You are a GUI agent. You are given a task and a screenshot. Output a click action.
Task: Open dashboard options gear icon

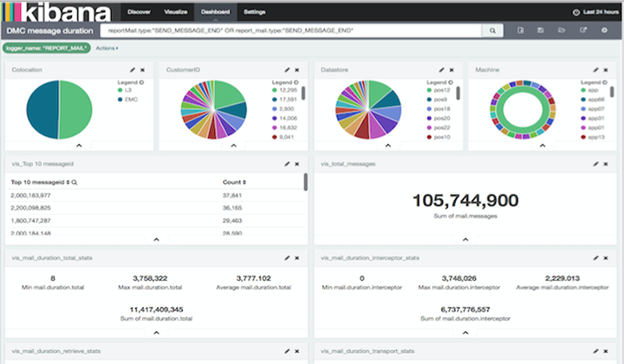pyautogui.click(x=604, y=30)
